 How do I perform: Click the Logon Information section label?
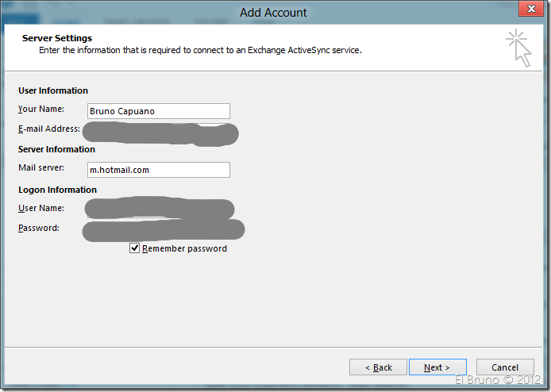click(x=57, y=190)
